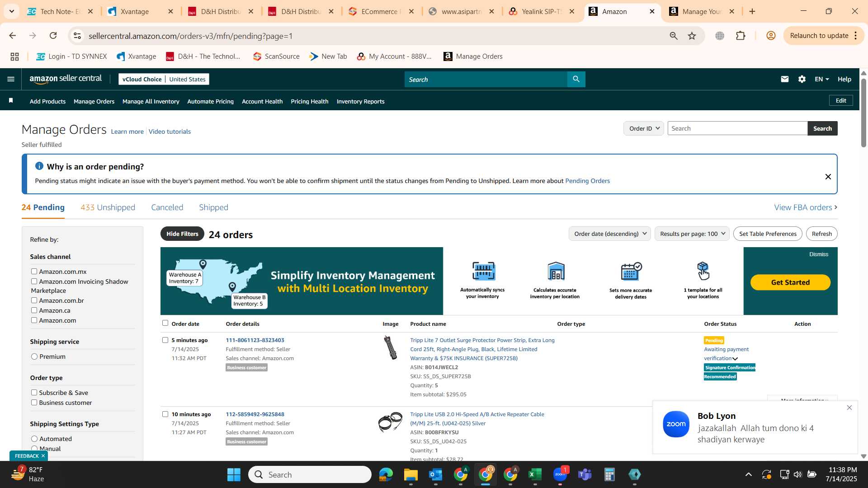Open Windows Start menu

(234, 474)
